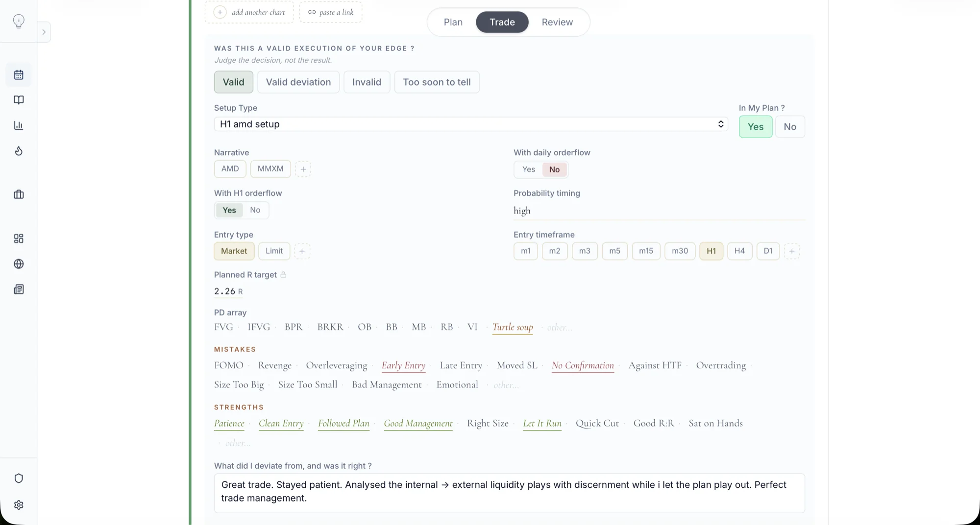Viewport: 980px width, 525px height.
Task: Switch to the Review tab
Action: pyautogui.click(x=557, y=23)
